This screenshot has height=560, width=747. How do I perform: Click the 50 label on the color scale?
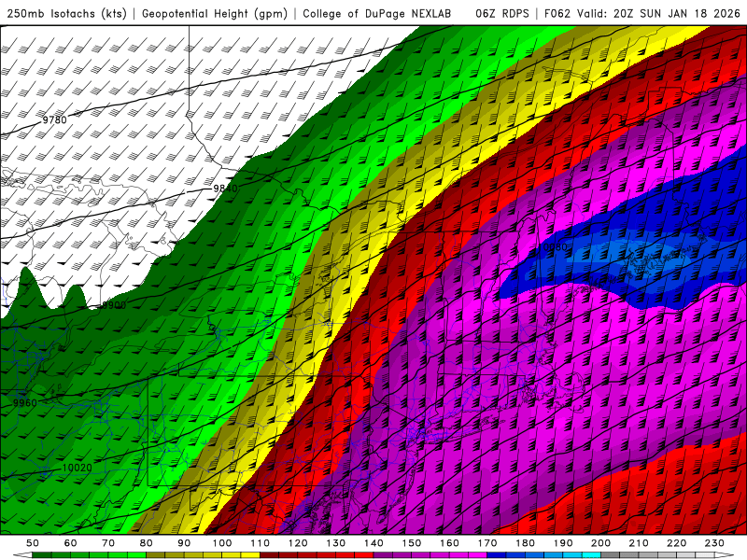(x=33, y=543)
